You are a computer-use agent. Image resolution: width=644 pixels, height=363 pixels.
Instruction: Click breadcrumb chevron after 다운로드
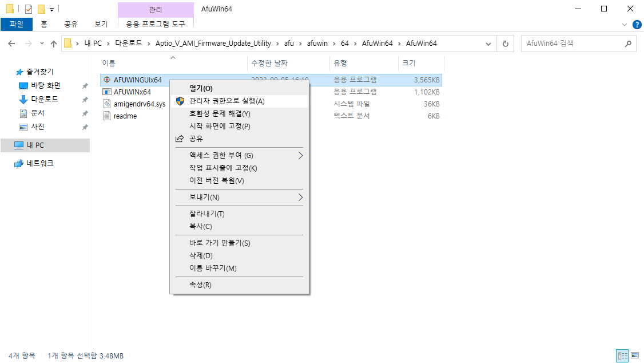point(148,44)
